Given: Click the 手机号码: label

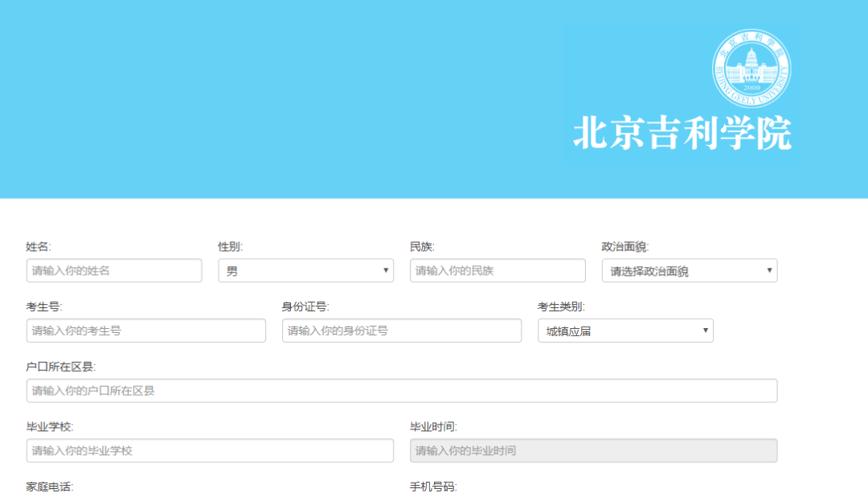Looking at the screenshot, I should point(433,487).
